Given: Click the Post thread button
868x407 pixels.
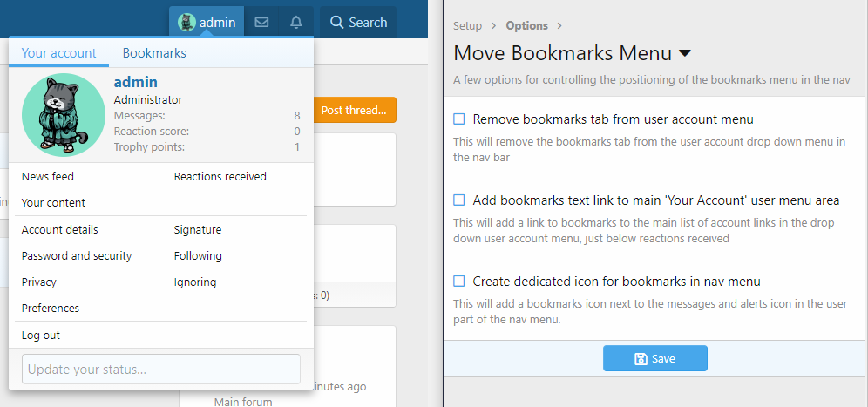Looking at the screenshot, I should click(353, 110).
